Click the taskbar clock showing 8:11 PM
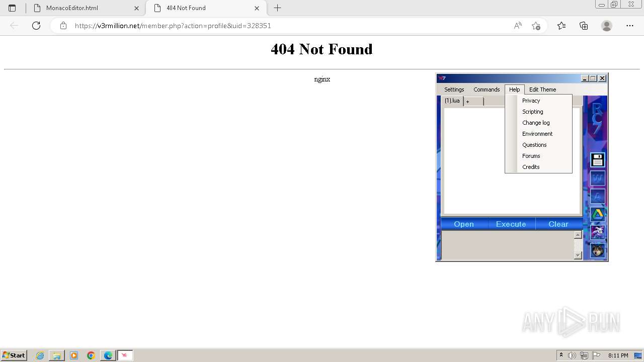The height and width of the screenshot is (362, 644). pos(618,355)
